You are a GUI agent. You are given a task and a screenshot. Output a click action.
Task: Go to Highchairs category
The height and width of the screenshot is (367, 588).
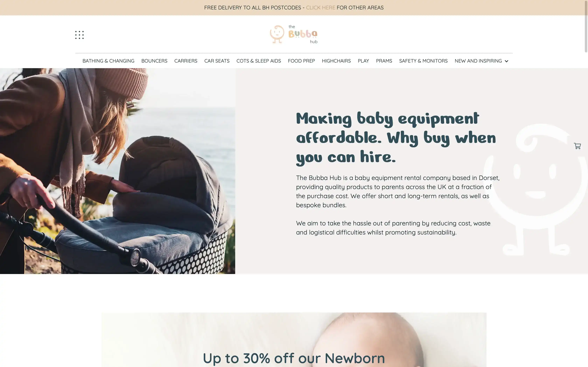336,61
